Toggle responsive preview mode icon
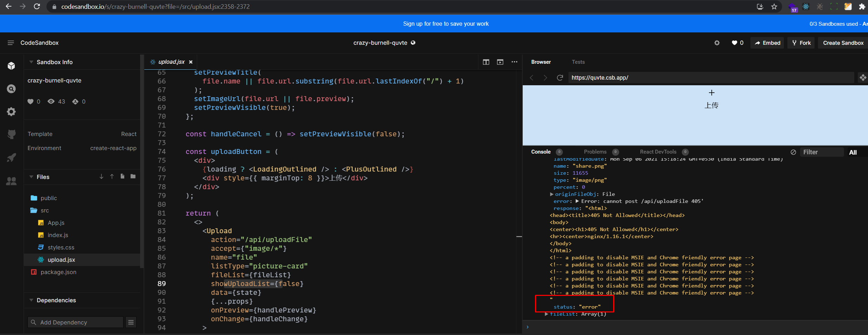Viewport: 868px width, 335px height. pyautogui.click(x=863, y=77)
